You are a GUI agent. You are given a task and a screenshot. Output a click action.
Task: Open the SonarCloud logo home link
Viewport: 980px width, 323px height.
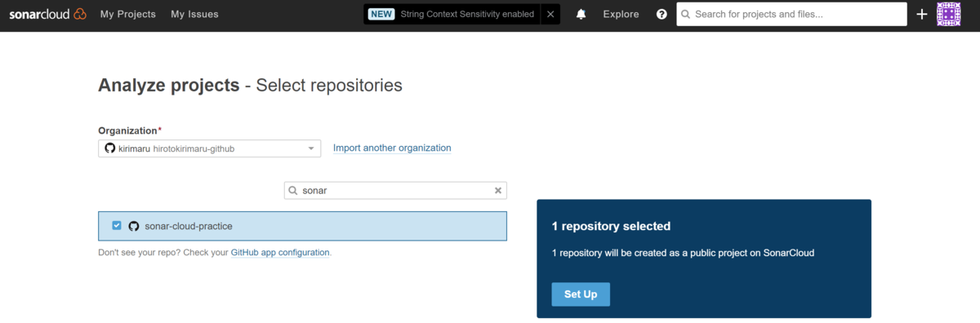pyautogui.click(x=47, y=14)
